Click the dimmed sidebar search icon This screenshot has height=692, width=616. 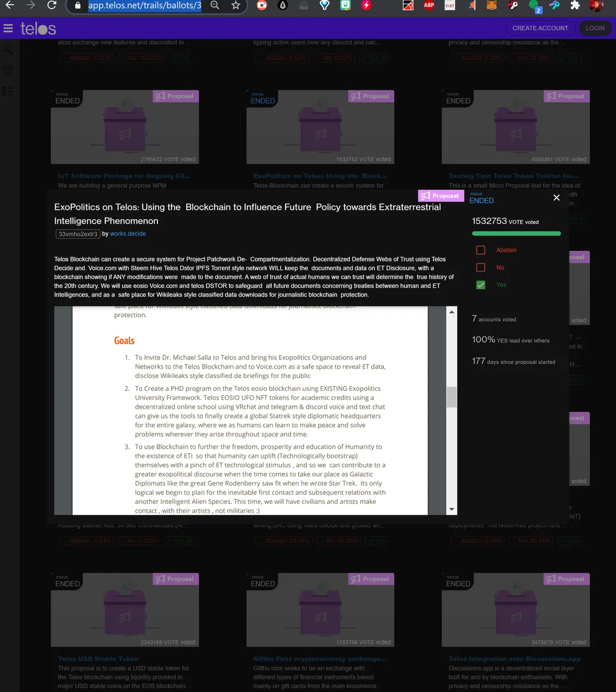tap(8, 49)
